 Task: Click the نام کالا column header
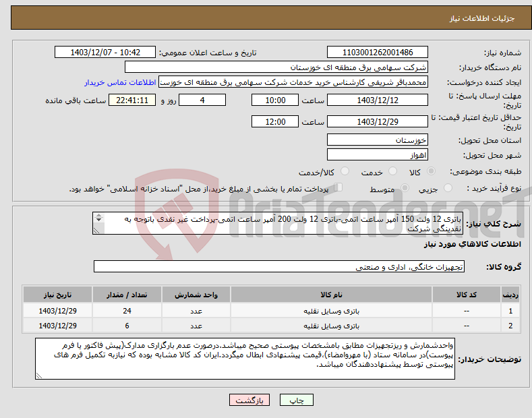331,295
